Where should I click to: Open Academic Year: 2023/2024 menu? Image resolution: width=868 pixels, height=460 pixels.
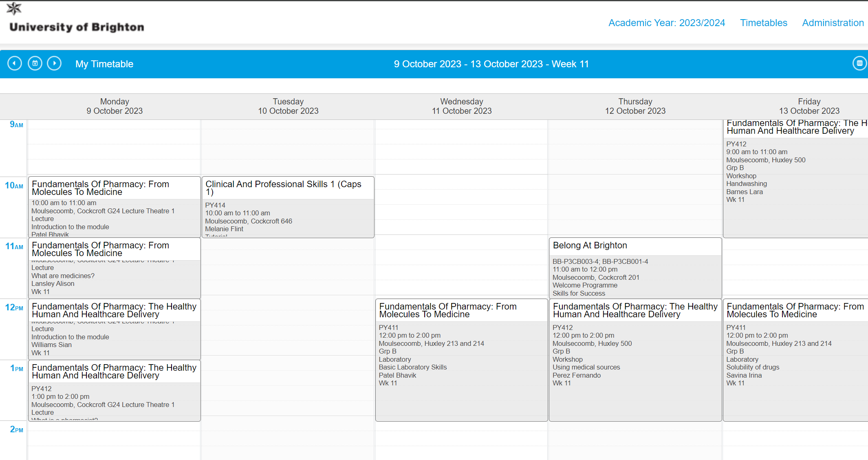[667, 23]
